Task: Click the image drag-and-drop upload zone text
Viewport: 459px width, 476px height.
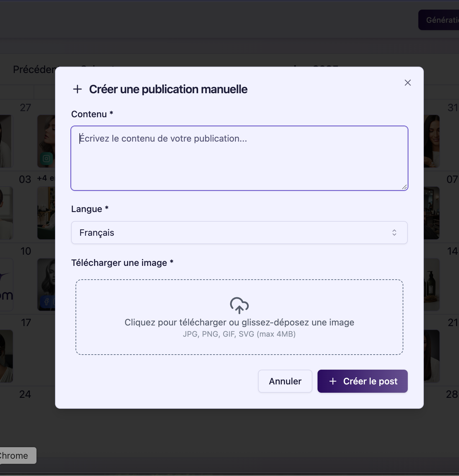Action: (x=239, y=323)
